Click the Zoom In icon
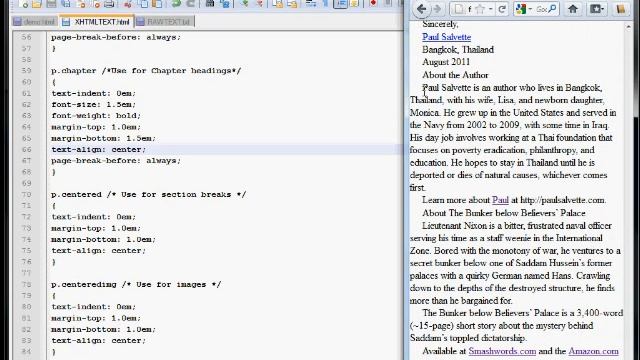 pos(244,4)
